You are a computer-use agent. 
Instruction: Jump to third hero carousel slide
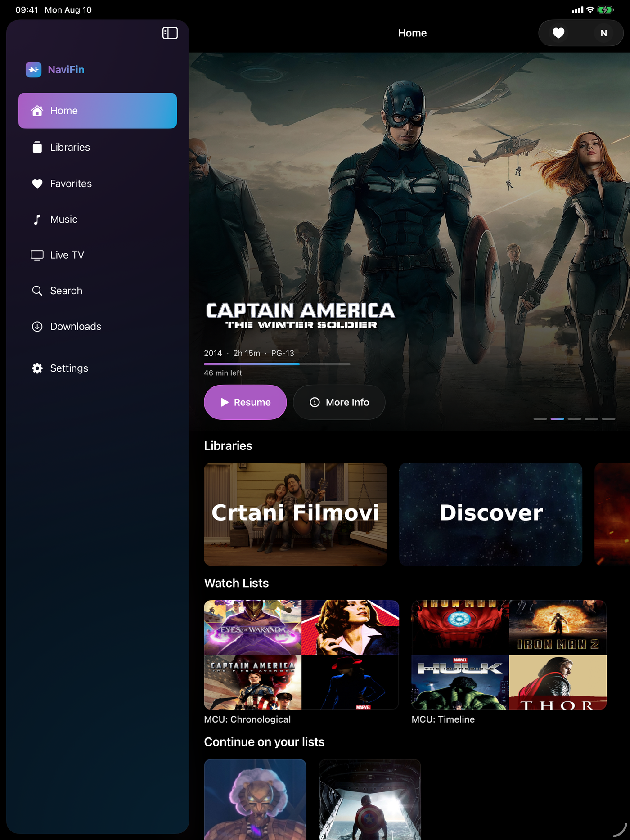[574, 419]
